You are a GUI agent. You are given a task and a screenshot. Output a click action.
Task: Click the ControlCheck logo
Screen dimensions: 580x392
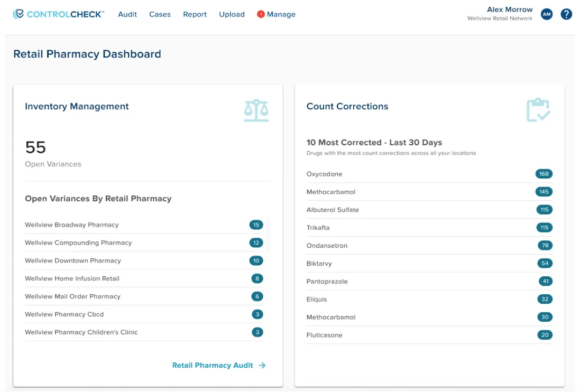click(59, 14)
